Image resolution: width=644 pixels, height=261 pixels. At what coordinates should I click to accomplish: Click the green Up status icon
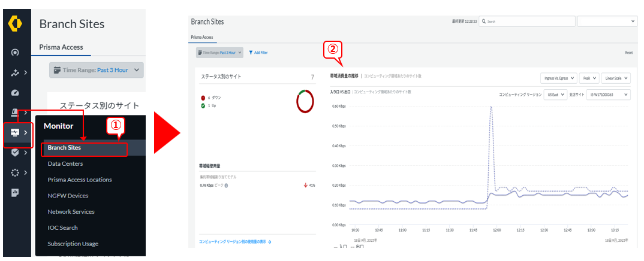tap(202, 105)
